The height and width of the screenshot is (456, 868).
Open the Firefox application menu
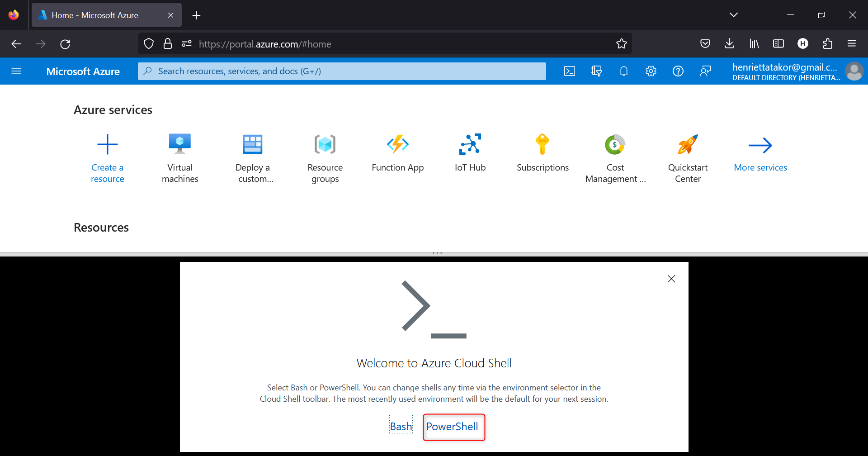tap(852, 44)
